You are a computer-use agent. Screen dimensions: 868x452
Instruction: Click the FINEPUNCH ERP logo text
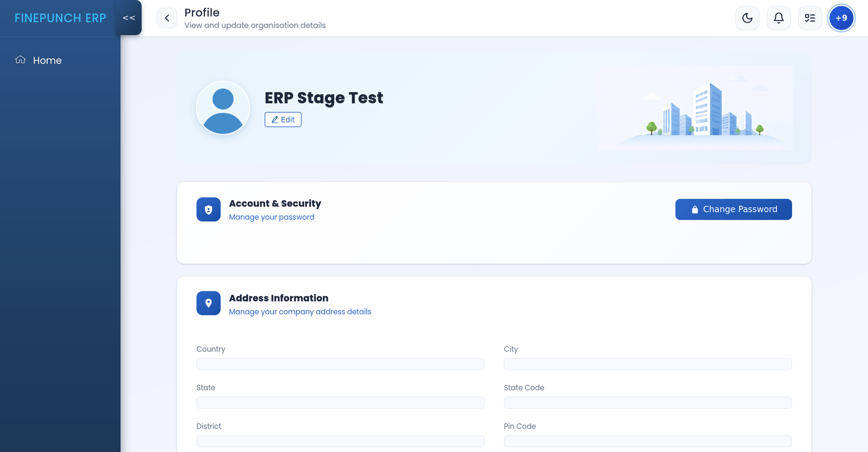[60, 18]
